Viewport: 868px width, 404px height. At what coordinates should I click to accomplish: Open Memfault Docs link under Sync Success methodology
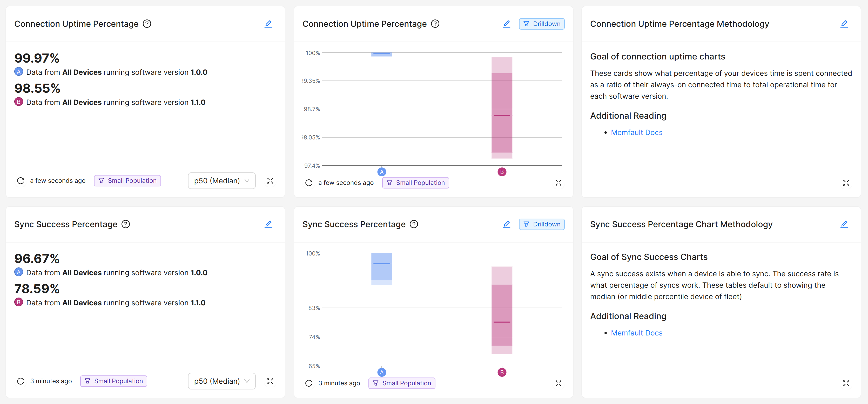click(636, 333)
